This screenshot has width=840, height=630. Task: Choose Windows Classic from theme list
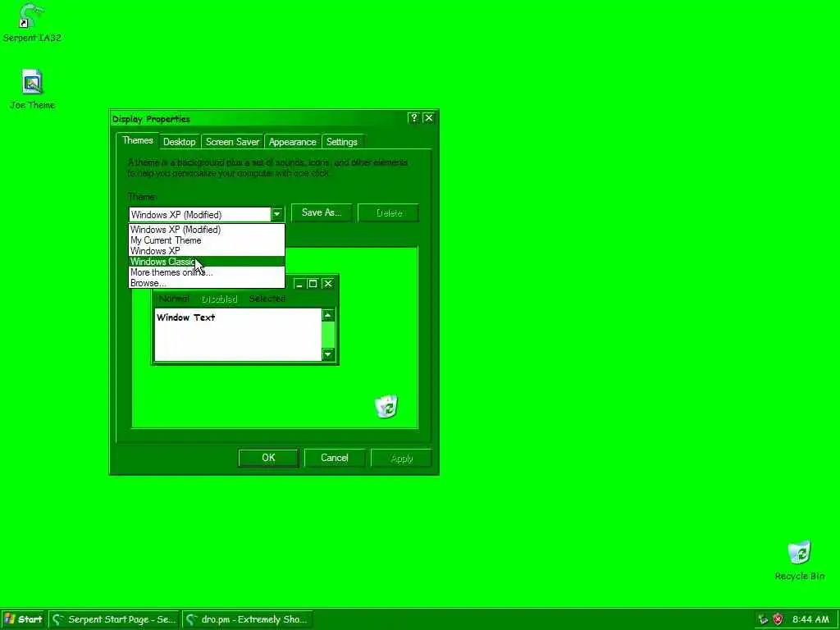[207, 262]
